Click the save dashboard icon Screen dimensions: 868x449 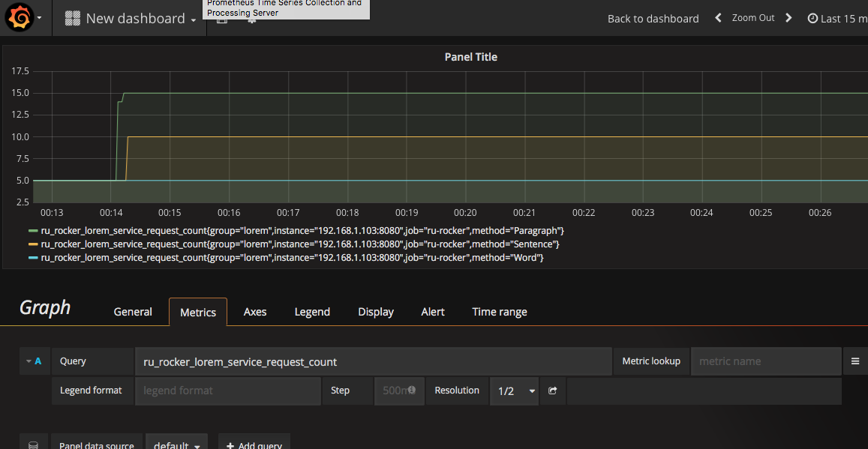point(221,20)
